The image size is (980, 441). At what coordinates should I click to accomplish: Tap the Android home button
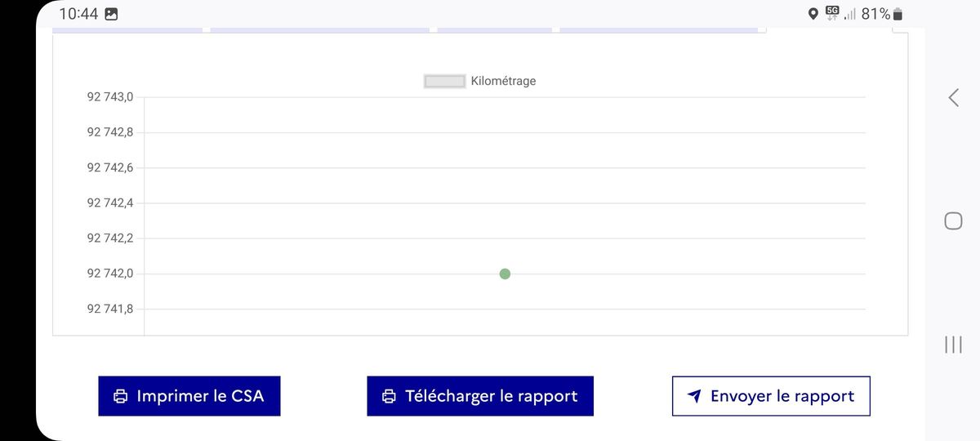click(953, 220)
